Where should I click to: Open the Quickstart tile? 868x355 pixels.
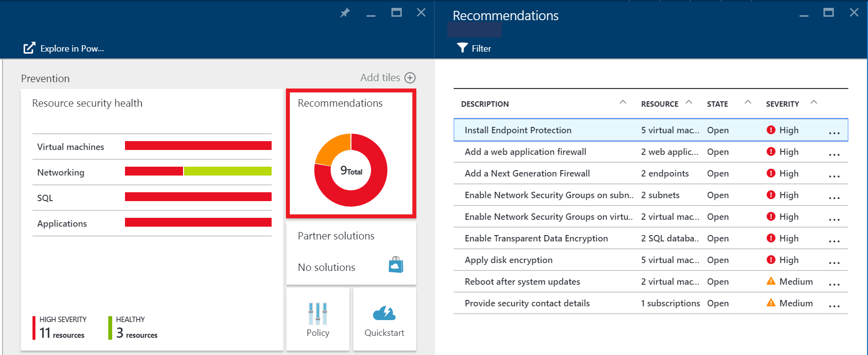[x=384, y=319]
